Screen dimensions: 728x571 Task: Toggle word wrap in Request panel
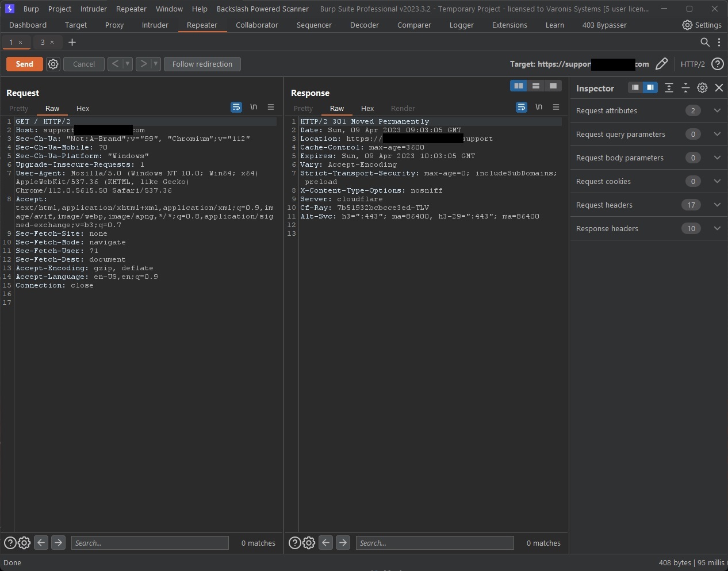[236, 107]
